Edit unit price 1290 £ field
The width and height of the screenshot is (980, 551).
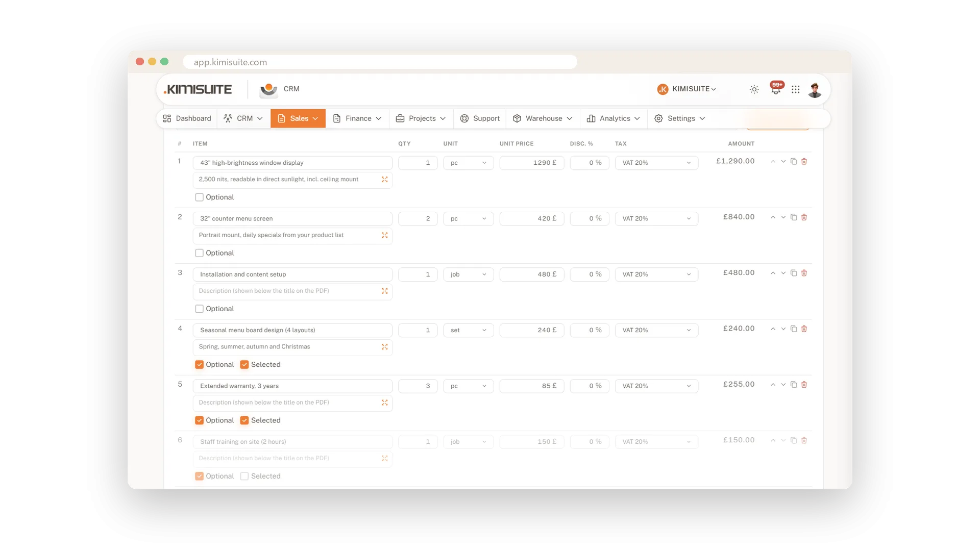click(x=531, y=163)
